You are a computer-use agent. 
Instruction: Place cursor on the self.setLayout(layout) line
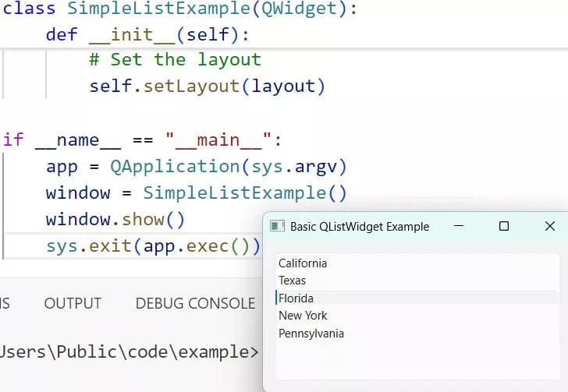coord(207,86)
